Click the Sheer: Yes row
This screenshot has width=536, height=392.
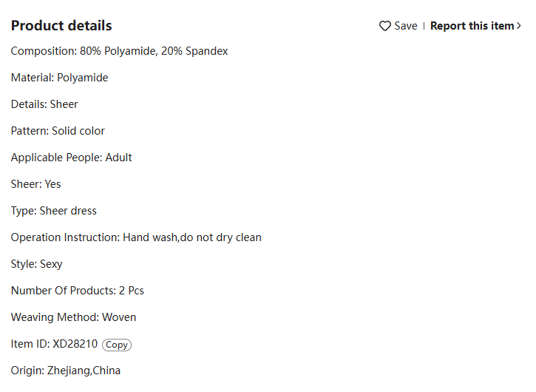(x=36, y=184)
